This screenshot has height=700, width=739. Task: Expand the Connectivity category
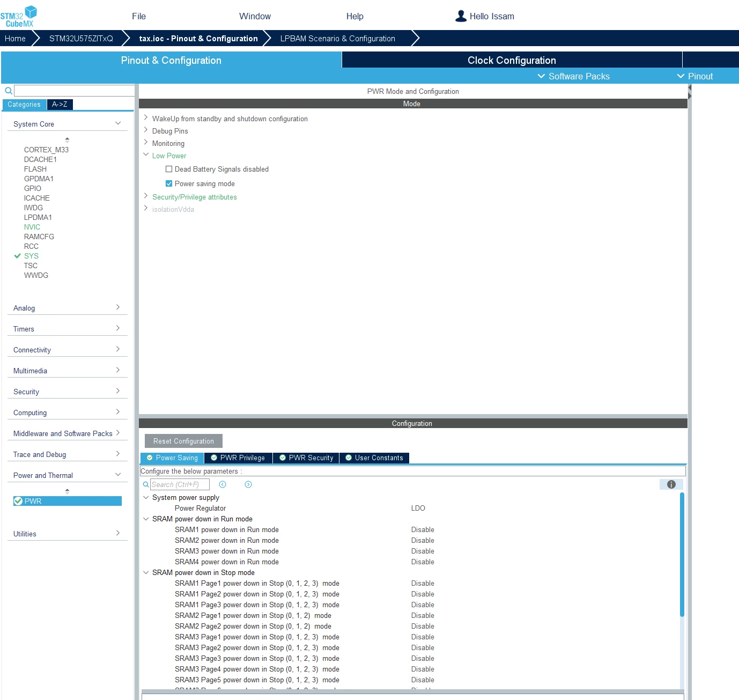pyautogui.click(x=68, y=350)
